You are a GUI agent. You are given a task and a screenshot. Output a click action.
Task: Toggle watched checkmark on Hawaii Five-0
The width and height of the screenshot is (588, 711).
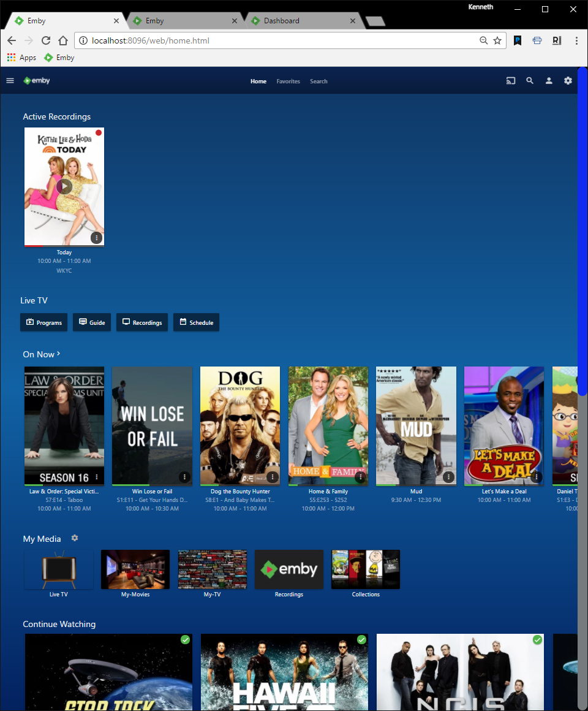pos(361,640)
